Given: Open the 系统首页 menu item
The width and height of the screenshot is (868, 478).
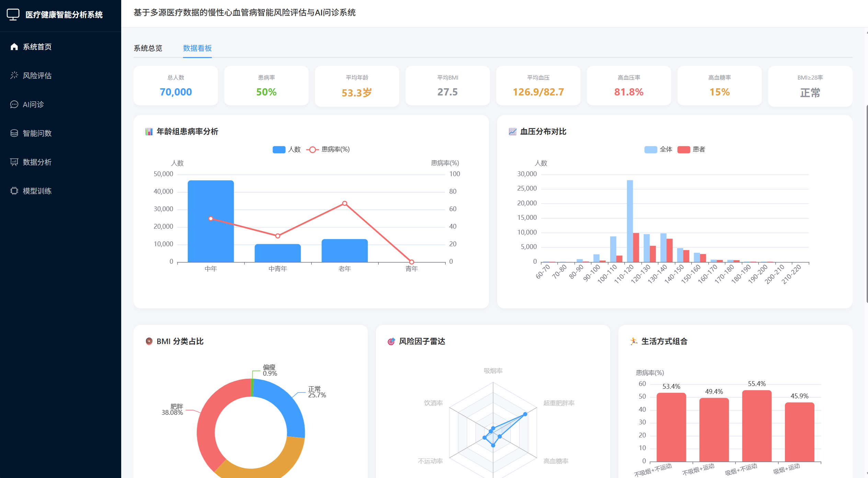Looking at the screenshot, I should click(x=60, y=47).
